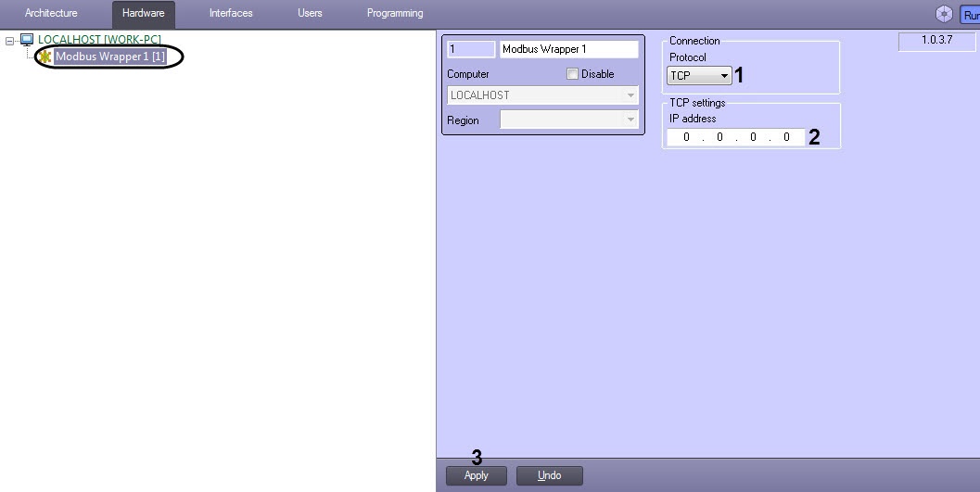Open the Region dropdown
Viewport: 980px width, 492px height.
568,120
